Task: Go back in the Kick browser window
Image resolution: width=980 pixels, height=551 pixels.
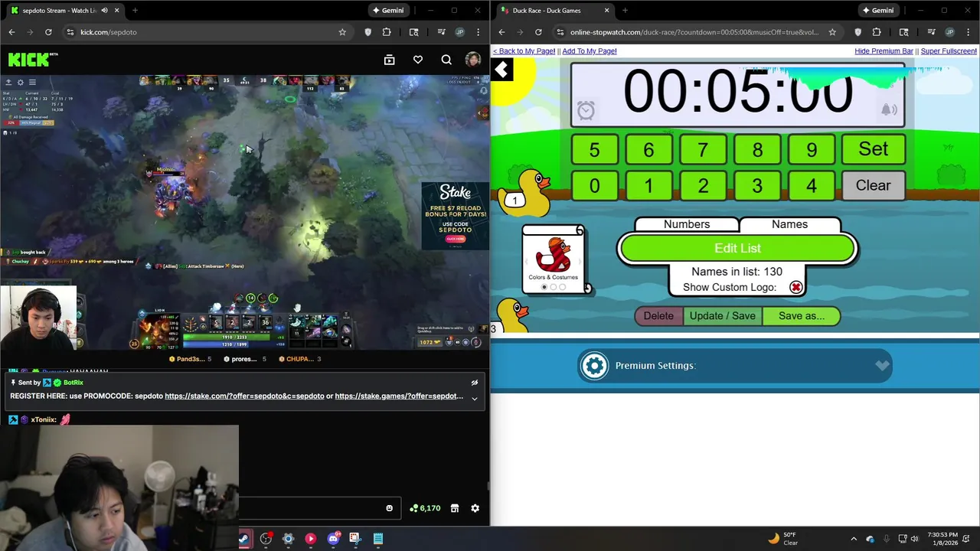Action: (x=11, y=32)
